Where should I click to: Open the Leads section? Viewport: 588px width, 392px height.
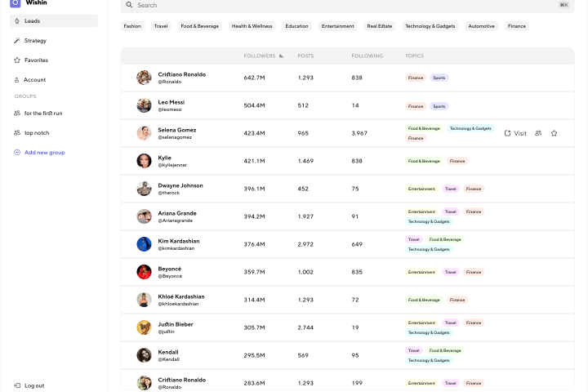click(54, 21)
